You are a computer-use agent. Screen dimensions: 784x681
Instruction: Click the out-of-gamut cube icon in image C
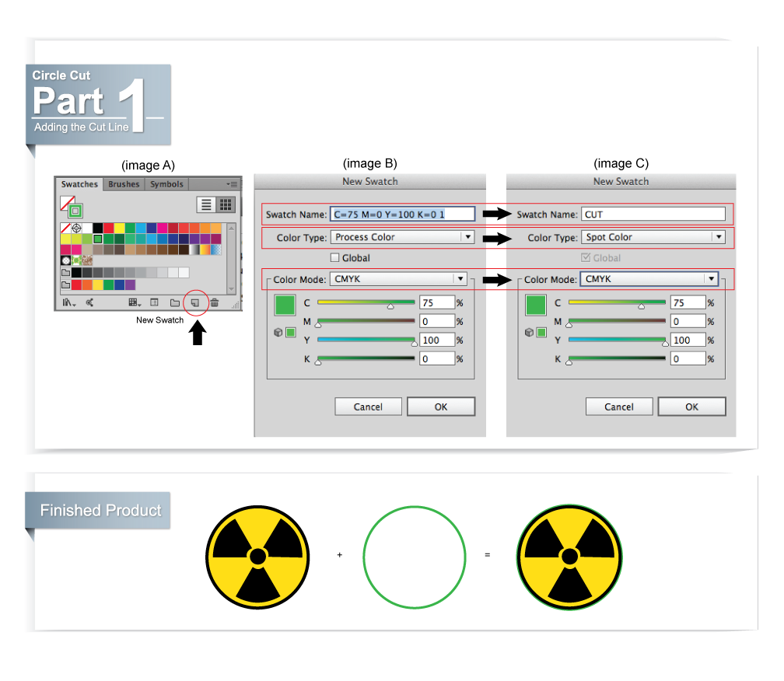click(529, 332)
